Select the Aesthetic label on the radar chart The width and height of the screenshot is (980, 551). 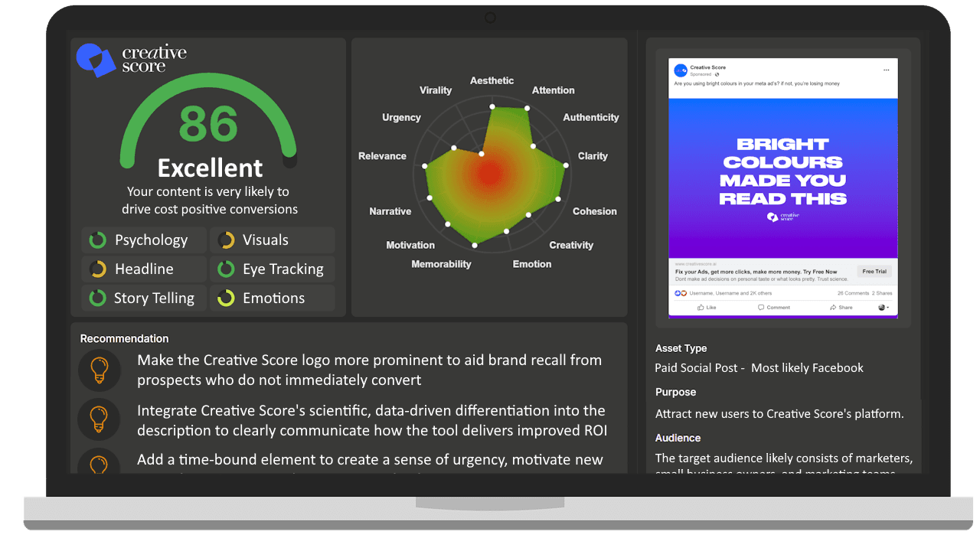point(492,80)
